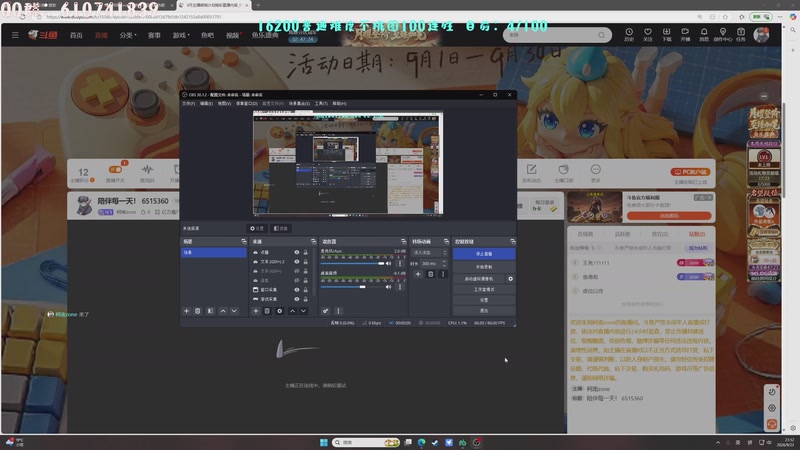Open scene filters icon in OBS scenes panel
Image resolution: width=800 pixels, height=450 pixels.
[210, 311]
